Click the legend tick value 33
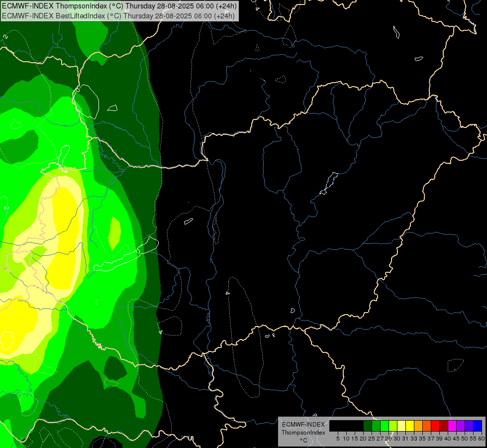The width and height of the screenshot is (487, 448). coord(414,439)
